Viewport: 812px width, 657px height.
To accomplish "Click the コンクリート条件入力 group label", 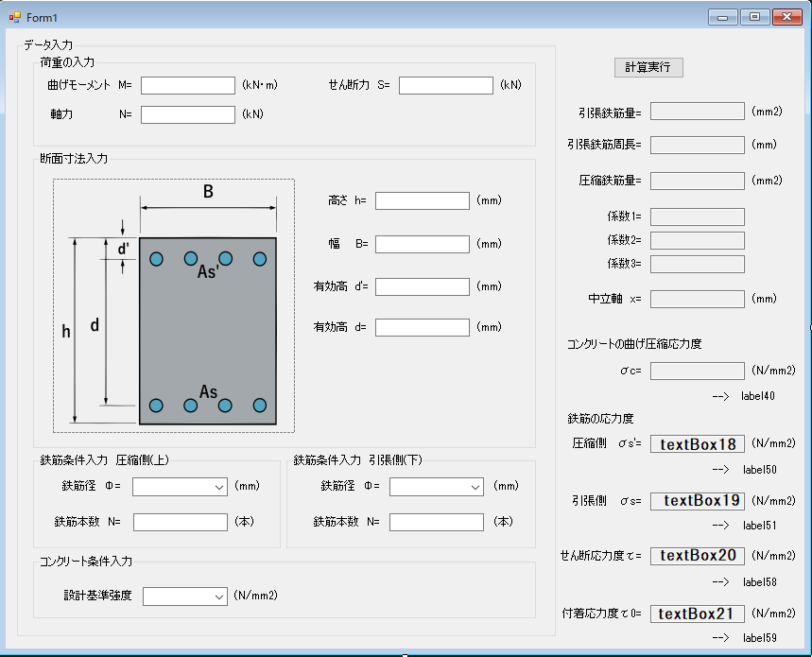I will click(x=86, y=562).
